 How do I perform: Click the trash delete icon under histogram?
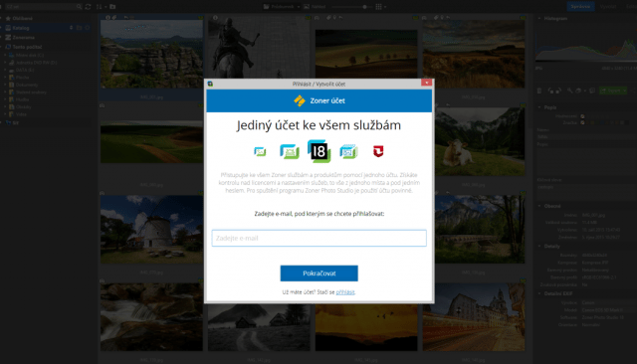tap(539, 91)
